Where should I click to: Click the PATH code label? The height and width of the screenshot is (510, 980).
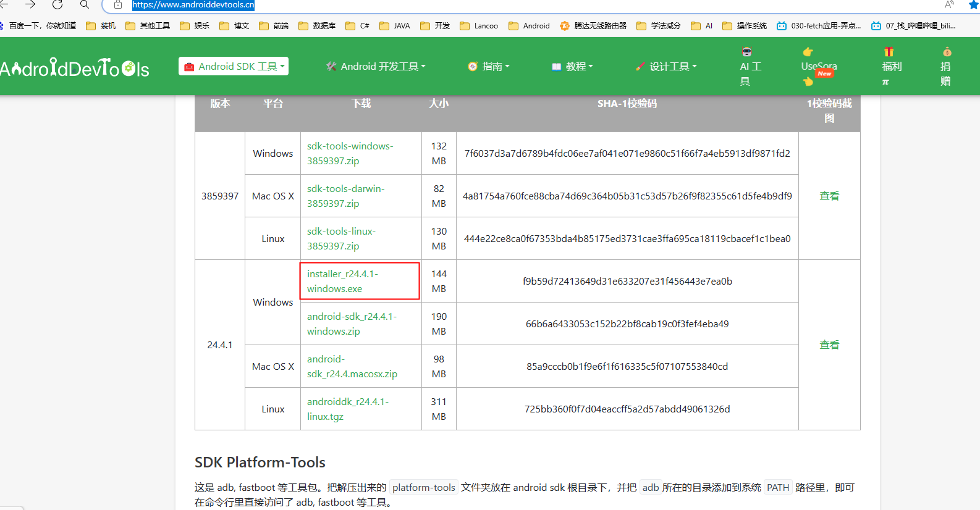(778, 487)
